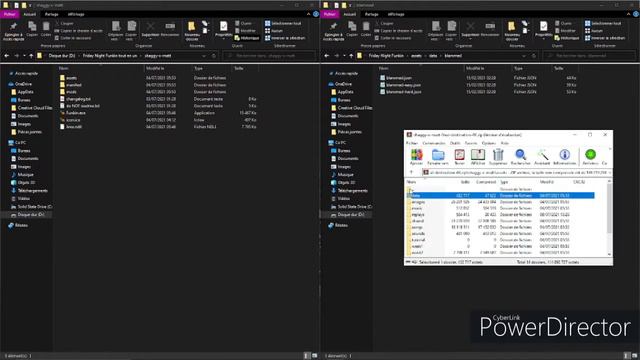Click Supprimer in left Explorer ribbon
Image resolution: width=640 pixels, height=360 pixels.
(151, 29)
